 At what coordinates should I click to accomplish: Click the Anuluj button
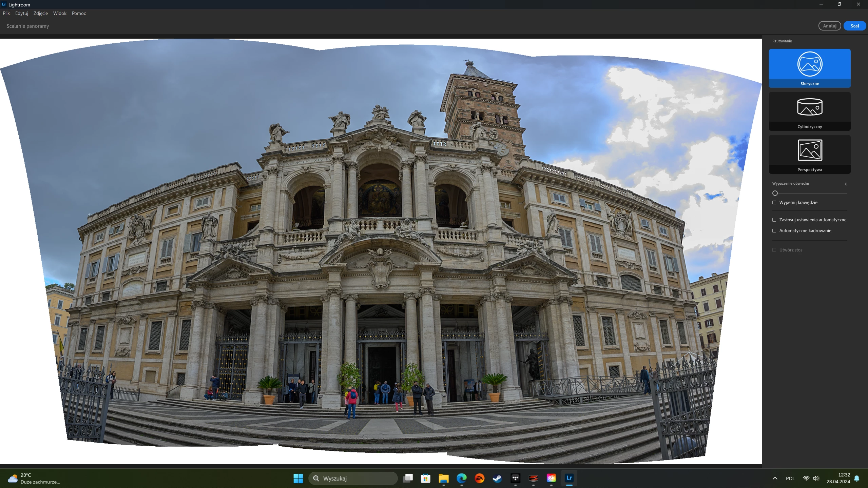829,26
